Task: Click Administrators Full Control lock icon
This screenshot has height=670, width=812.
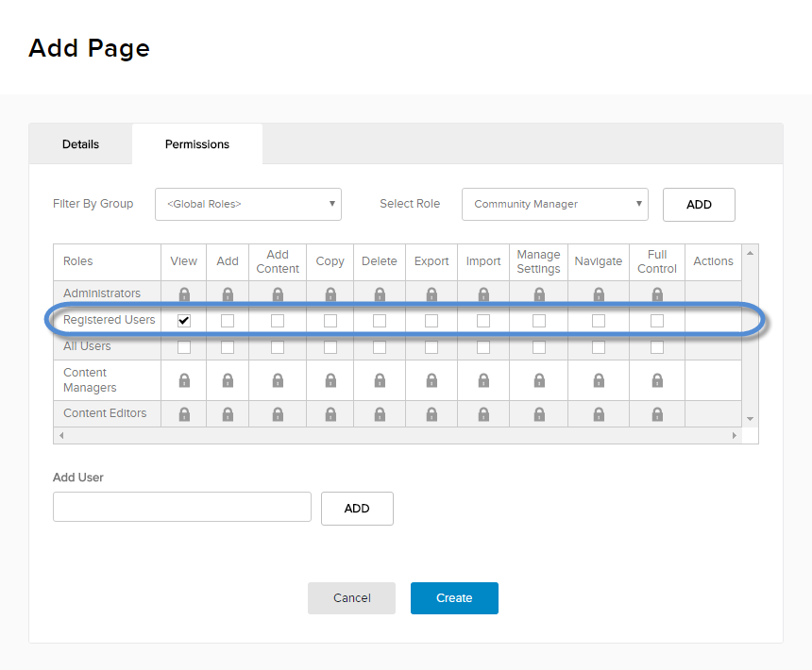Action: (657, 294)
